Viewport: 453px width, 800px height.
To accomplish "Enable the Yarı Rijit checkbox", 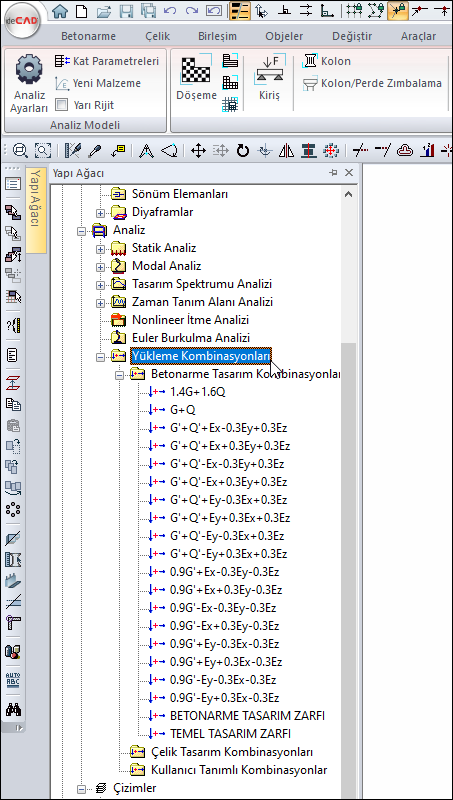I will click(61, 105).
